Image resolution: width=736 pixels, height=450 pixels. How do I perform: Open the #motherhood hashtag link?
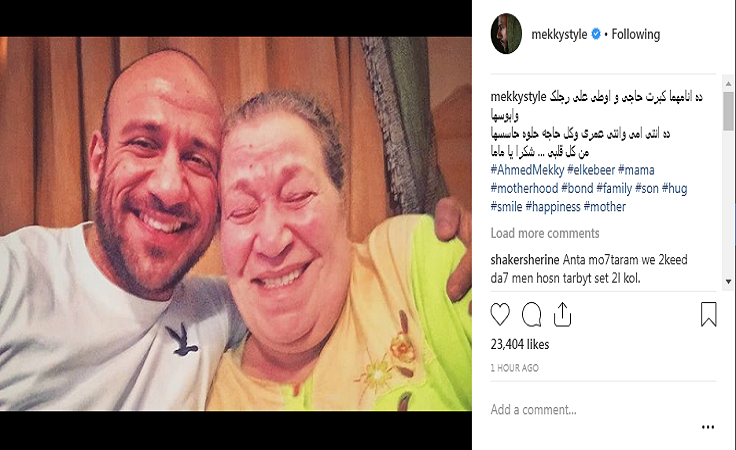click(x=524, y=188)
